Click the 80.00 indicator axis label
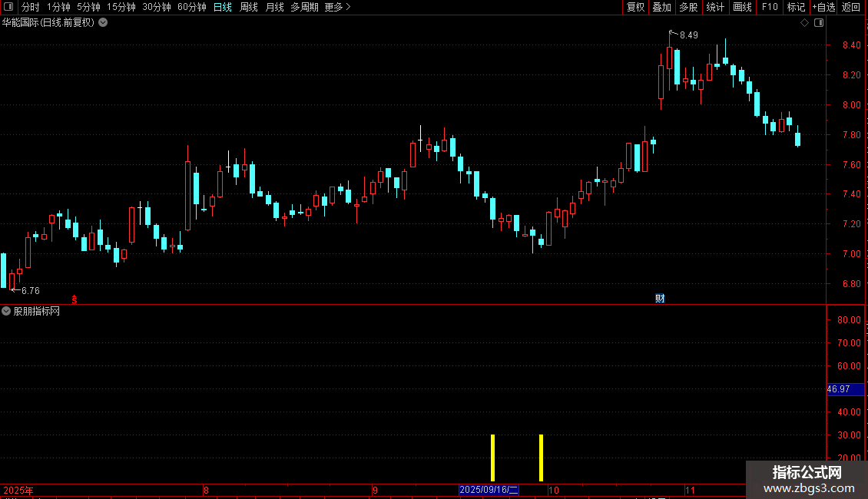This screenshot has height=499, width=868. click(x=849, y=320)
